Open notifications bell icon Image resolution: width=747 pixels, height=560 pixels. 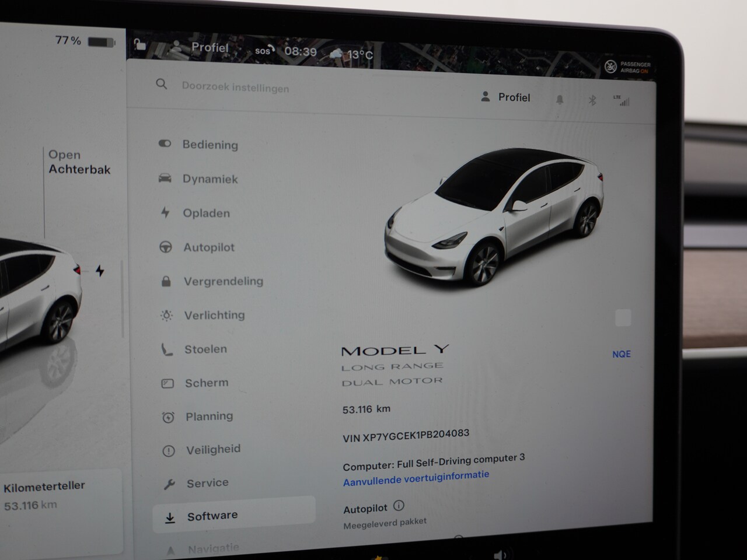pos(560,100)
